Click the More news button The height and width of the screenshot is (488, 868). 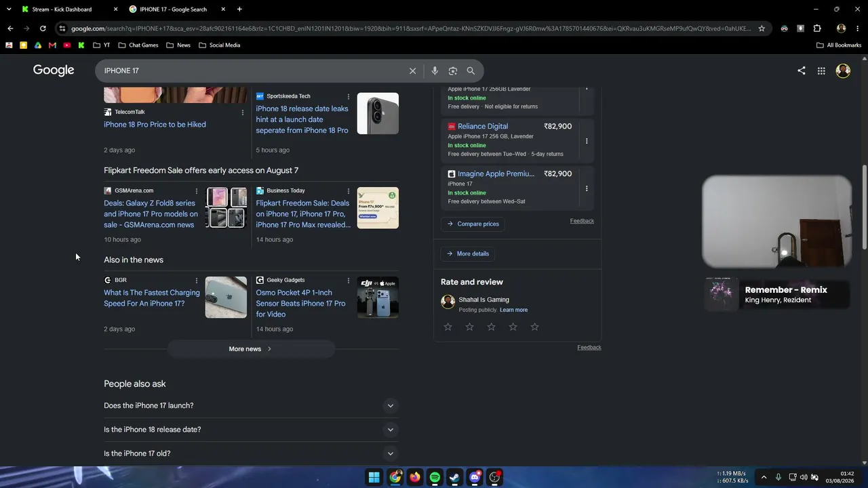pyautogui.click(x=251, y=349)
